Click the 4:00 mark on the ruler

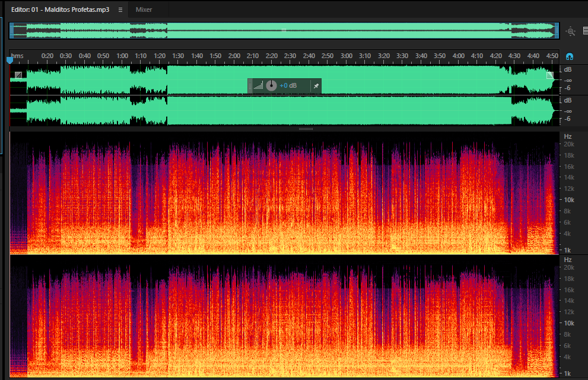point(459,56)
